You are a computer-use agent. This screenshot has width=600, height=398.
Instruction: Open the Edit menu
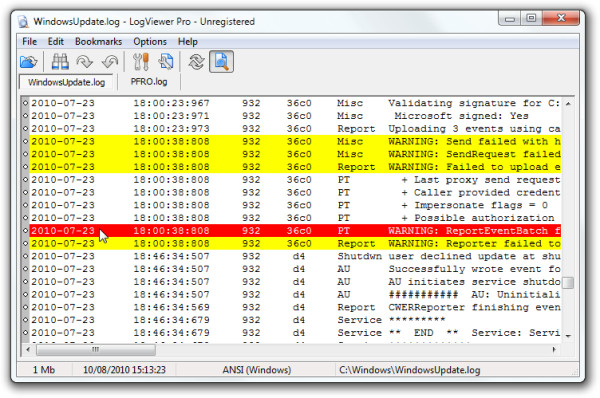click(55, 41)
